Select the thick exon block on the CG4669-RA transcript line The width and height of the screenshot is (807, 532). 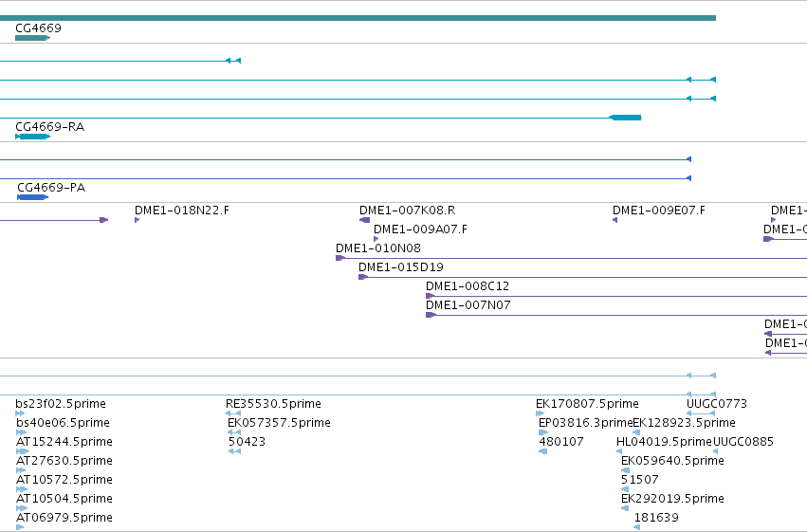tap(625, 118)
